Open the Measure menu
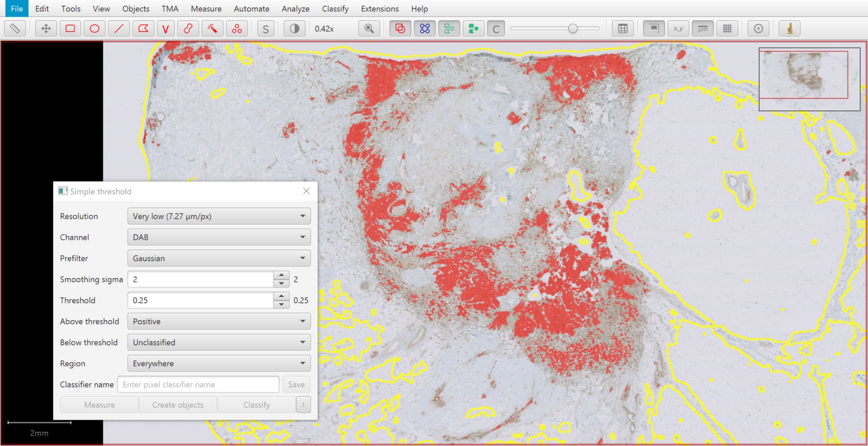 (x=206, y=9)
